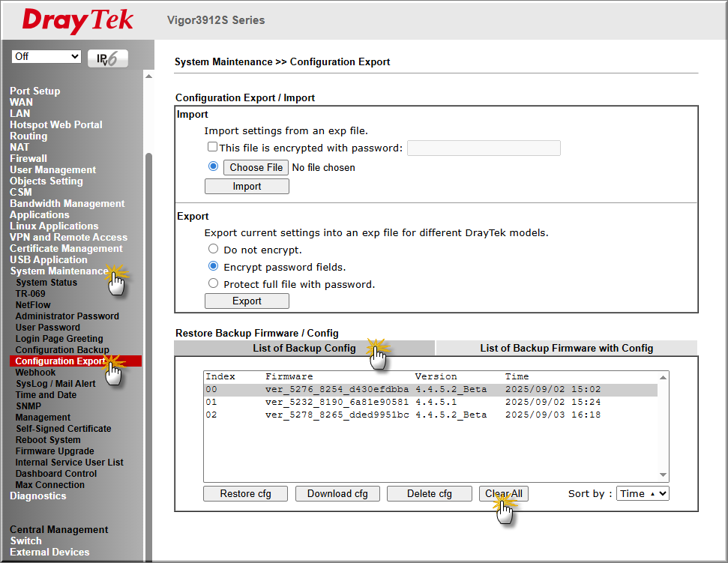Open Firmware Upgrade in the sidebar
Screen dimensions: 728x563
55,451
